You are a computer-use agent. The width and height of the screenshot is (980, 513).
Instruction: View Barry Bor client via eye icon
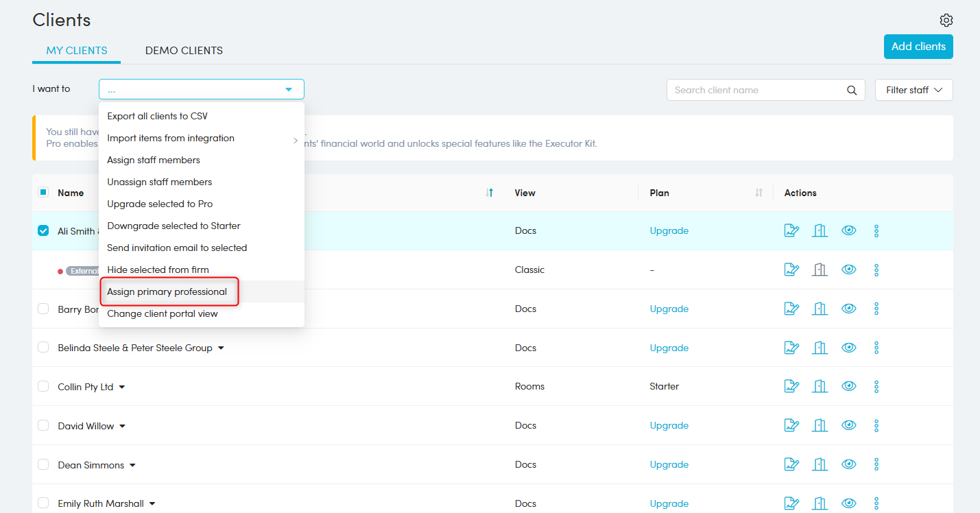click(x=849, y=309)
